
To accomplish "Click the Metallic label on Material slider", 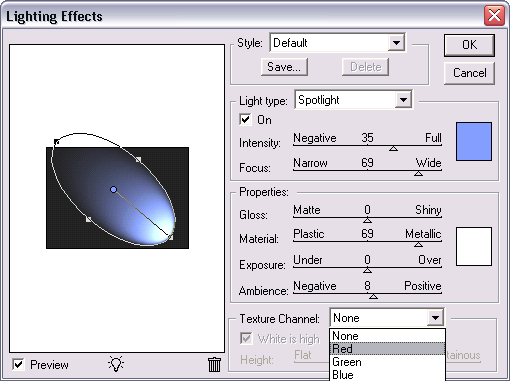I will pos(423,234).
